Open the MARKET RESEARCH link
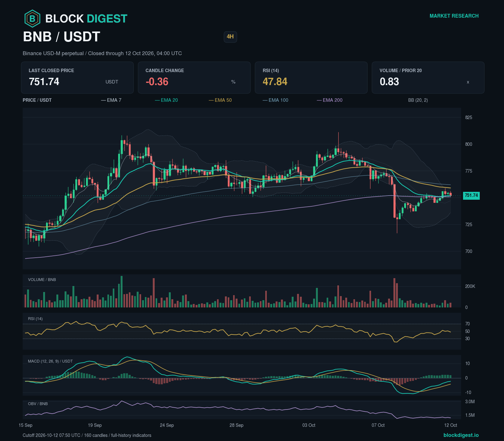This screenshot has width=504, height=441. tap(454, 16)
